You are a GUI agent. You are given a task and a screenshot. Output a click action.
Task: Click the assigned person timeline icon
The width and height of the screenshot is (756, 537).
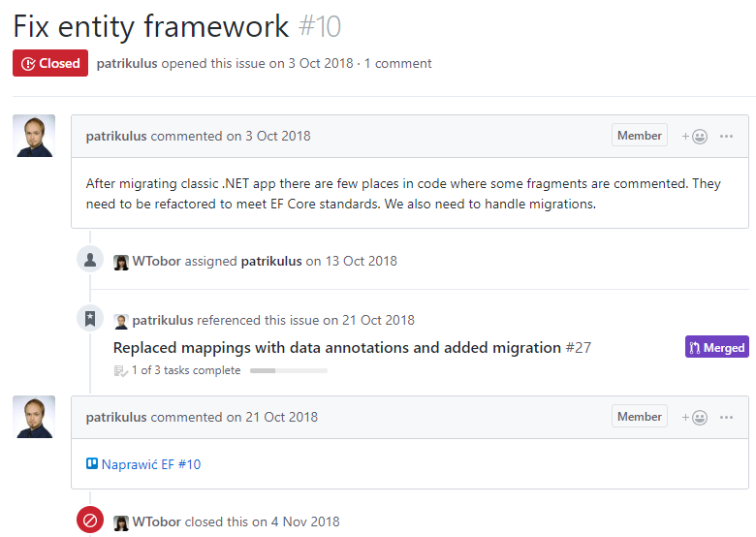click(90, 260)
